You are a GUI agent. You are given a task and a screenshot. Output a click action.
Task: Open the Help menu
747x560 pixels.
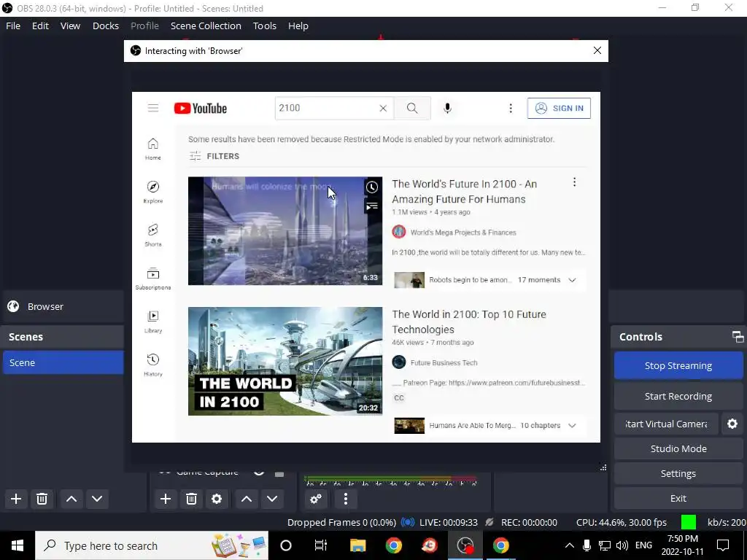(298, 26)
